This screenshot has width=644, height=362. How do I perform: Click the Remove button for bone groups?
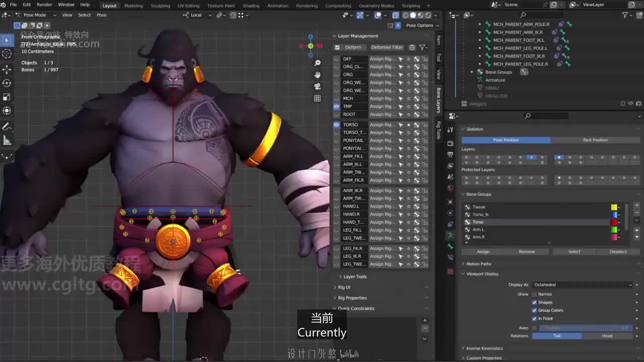pos(527,251)
